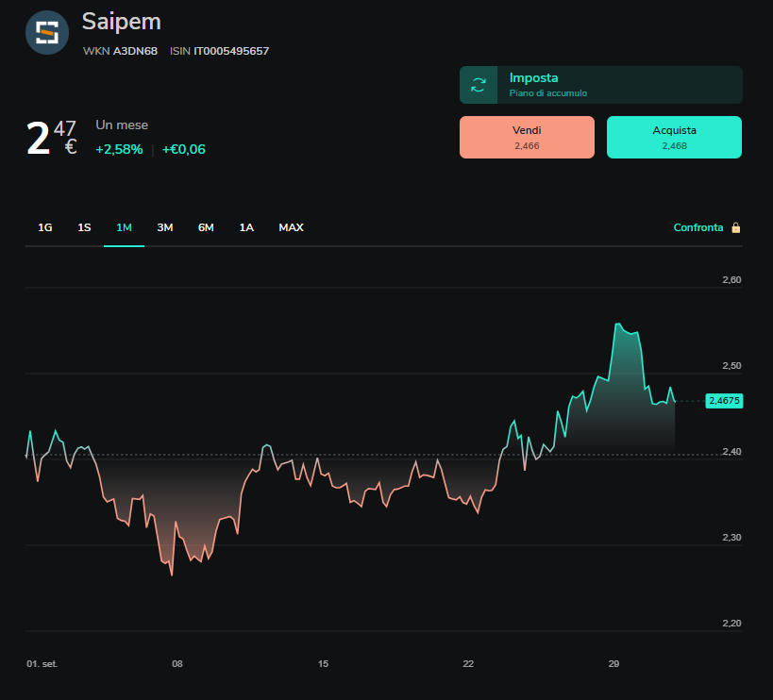Click the Vendi sell button
Screen dimensions: 773x700
527,138
